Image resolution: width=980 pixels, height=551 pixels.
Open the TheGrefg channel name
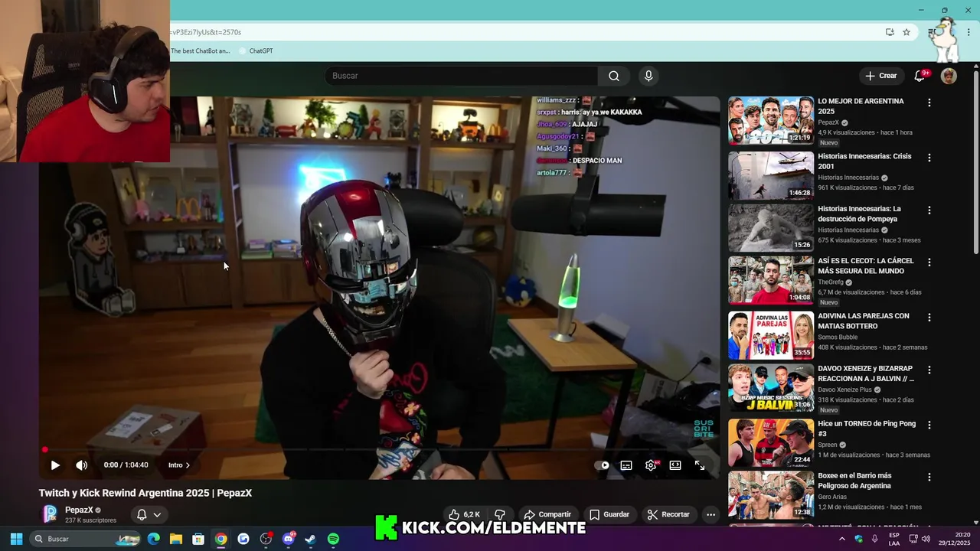(831, 282)
